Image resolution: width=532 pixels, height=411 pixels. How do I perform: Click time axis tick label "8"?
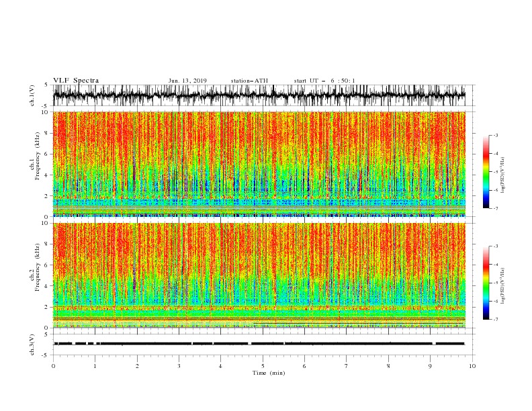click(388, 366)
